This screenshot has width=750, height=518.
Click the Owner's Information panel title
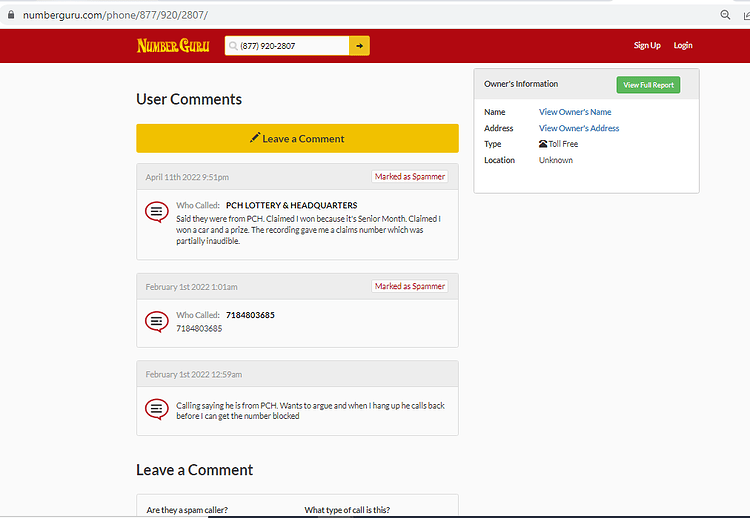point(521,84)
